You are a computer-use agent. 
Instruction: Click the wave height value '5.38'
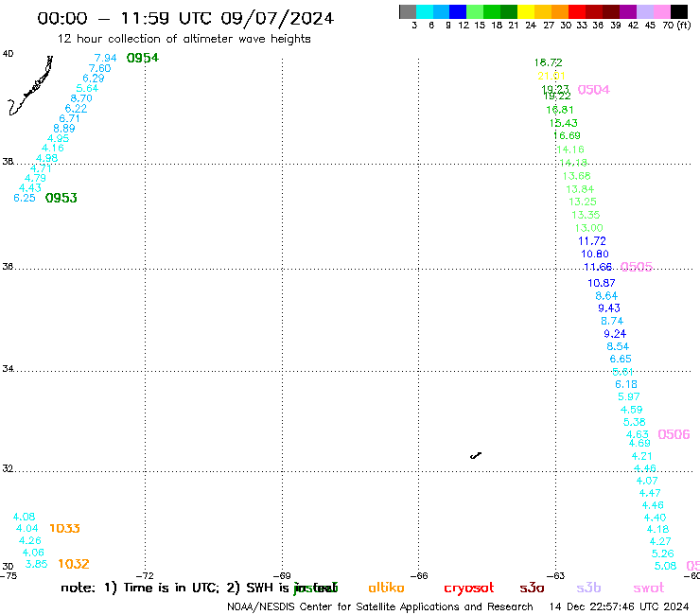click(x=635, y=422)
